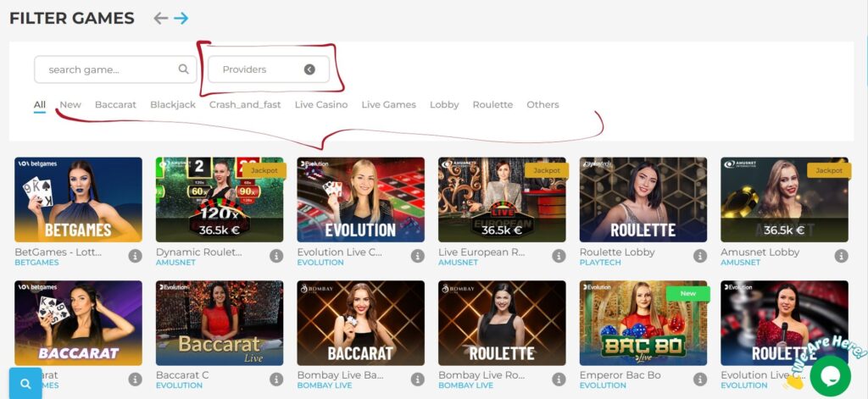Open the Live Casino category tab

tap(321, 104)
